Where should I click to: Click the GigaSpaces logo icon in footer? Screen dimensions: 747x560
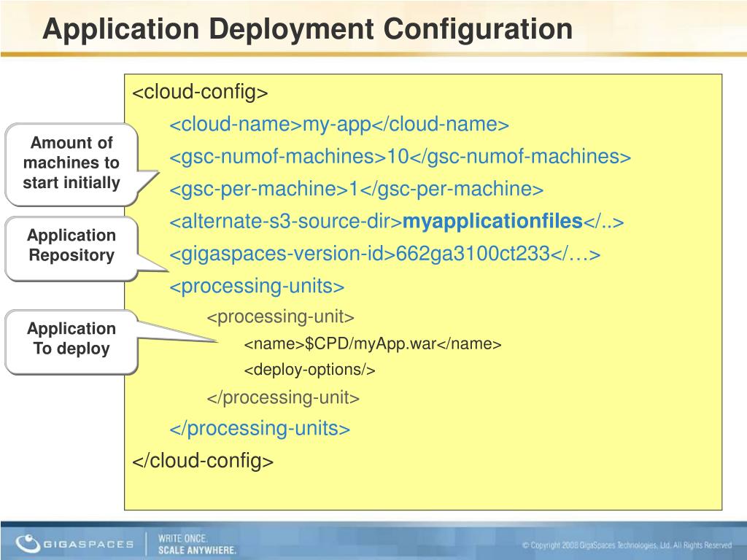(x=28, y=543)
